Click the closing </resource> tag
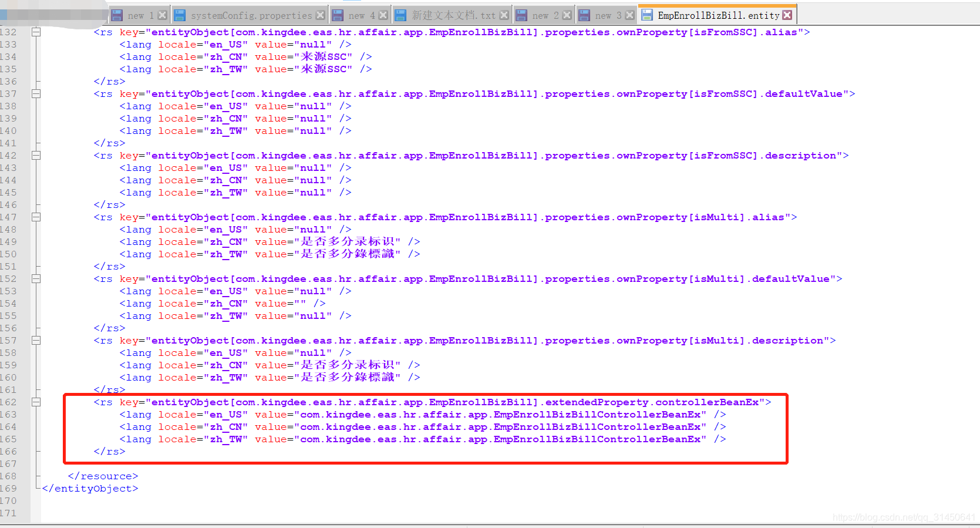 tap(103, 476)
